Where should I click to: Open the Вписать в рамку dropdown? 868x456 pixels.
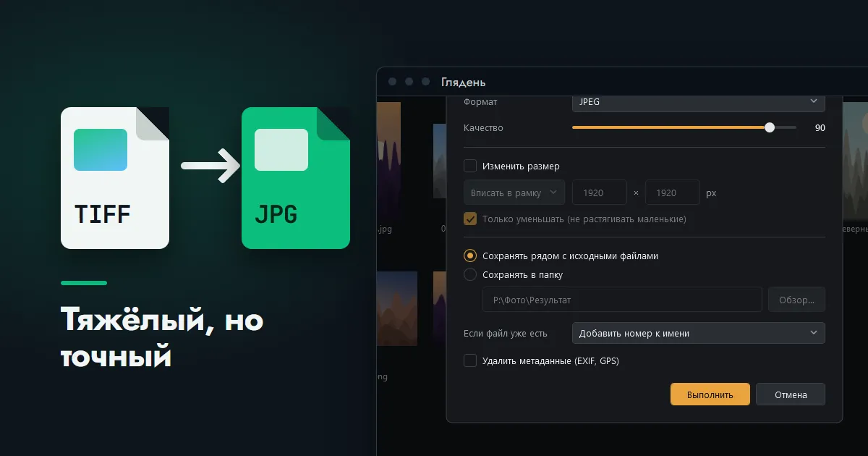(514, 193)
